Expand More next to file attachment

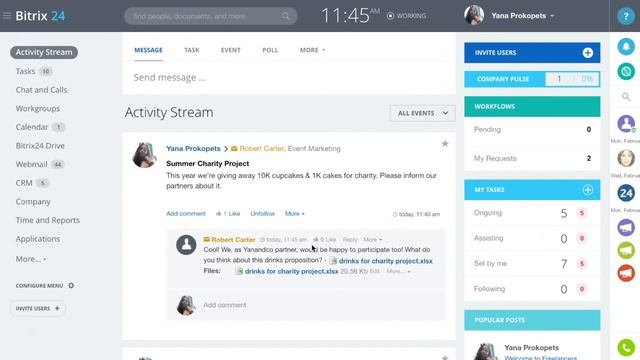tap(398, 271)
